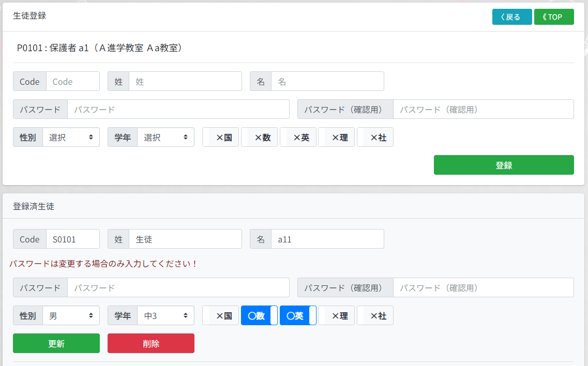Click empty Code field in registration form
The height and width of the screenshot is (366, 588).
click(x=72, y=82)
